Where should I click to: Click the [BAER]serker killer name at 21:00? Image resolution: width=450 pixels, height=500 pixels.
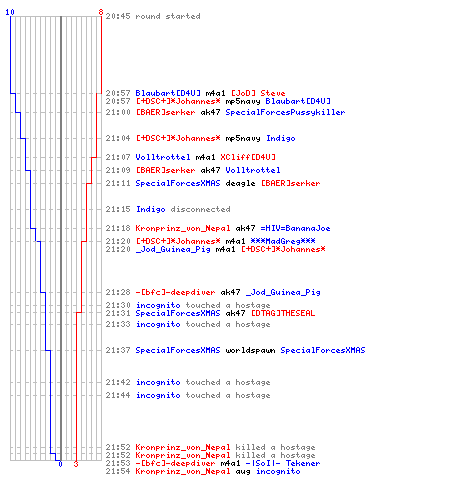click(x=165, y=112)
